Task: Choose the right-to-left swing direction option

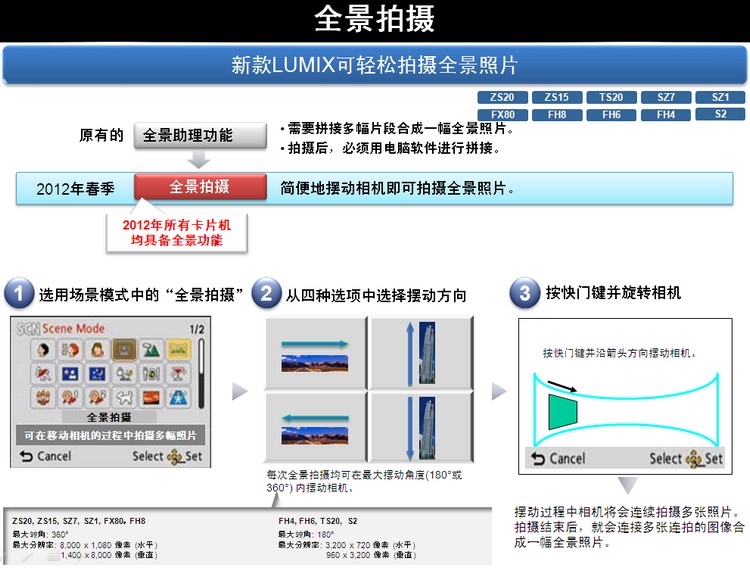Action: pos(316,427)
